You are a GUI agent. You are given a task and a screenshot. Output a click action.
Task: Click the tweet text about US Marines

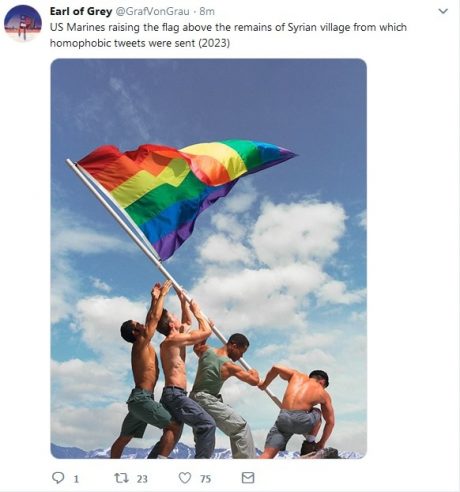(228, 35)
